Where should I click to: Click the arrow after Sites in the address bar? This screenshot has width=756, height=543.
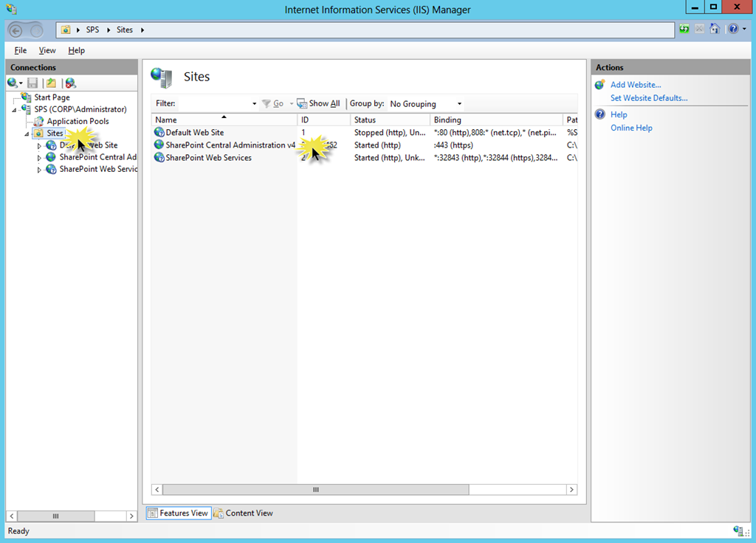[x=142, y=30]
